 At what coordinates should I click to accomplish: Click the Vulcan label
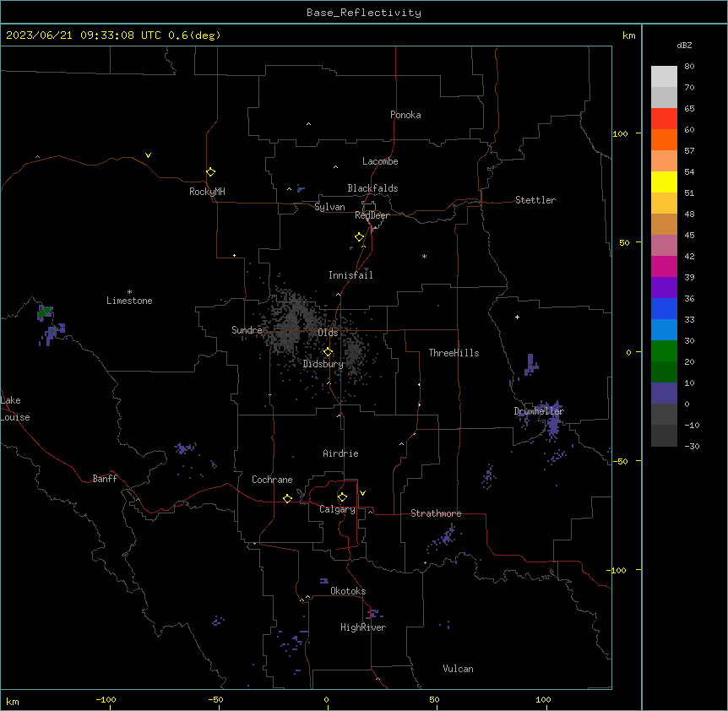(459, 669)
